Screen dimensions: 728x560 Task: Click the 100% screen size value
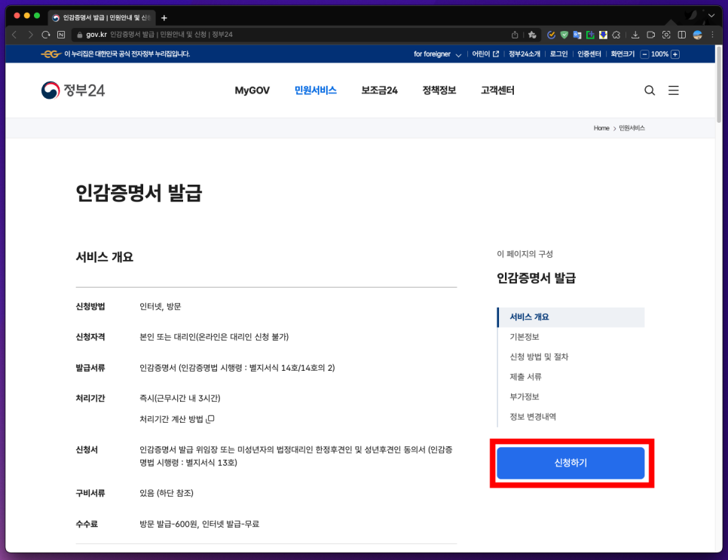tap(659, 54)
